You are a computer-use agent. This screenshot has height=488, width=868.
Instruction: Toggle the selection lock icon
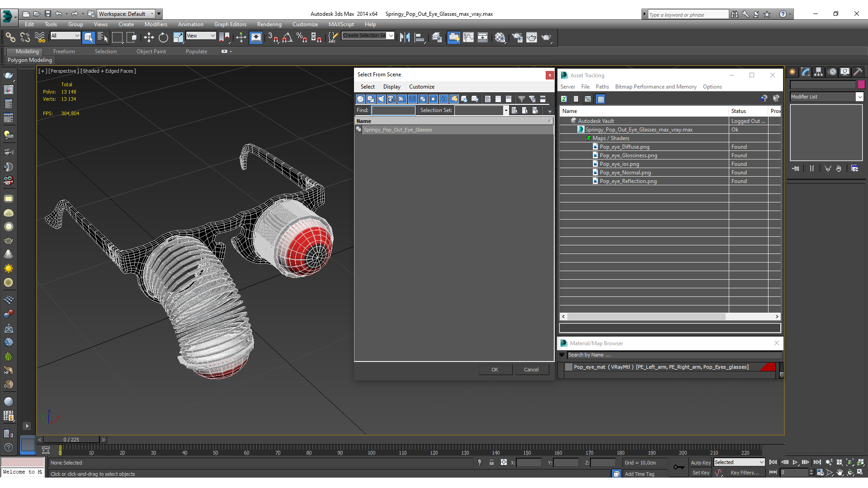click(x=491, y=462)
